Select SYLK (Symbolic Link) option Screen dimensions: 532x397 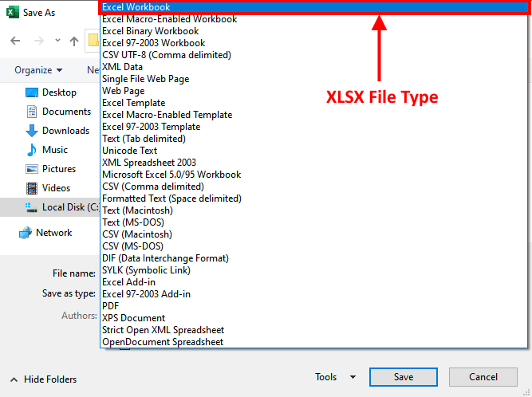click(x=314, y=270)
